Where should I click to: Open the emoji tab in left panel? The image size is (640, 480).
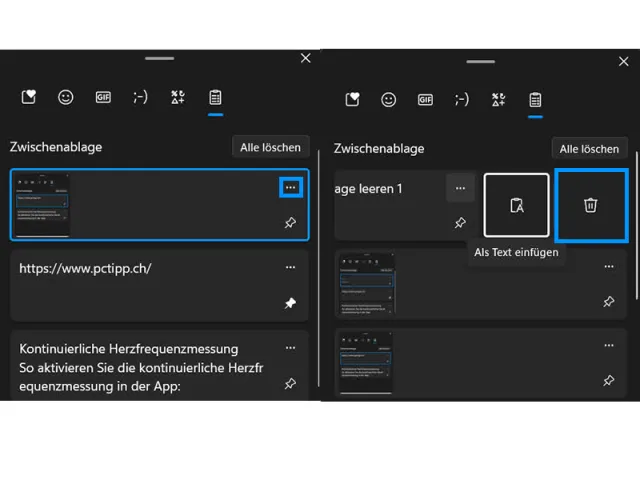pyautogui.click(x=66, y=97)
